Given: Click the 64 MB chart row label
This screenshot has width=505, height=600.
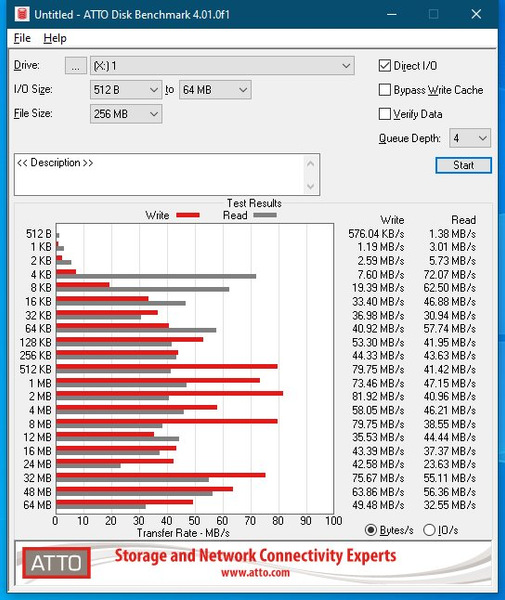Looking at the screenshot, I should click(x=37, y=505).
